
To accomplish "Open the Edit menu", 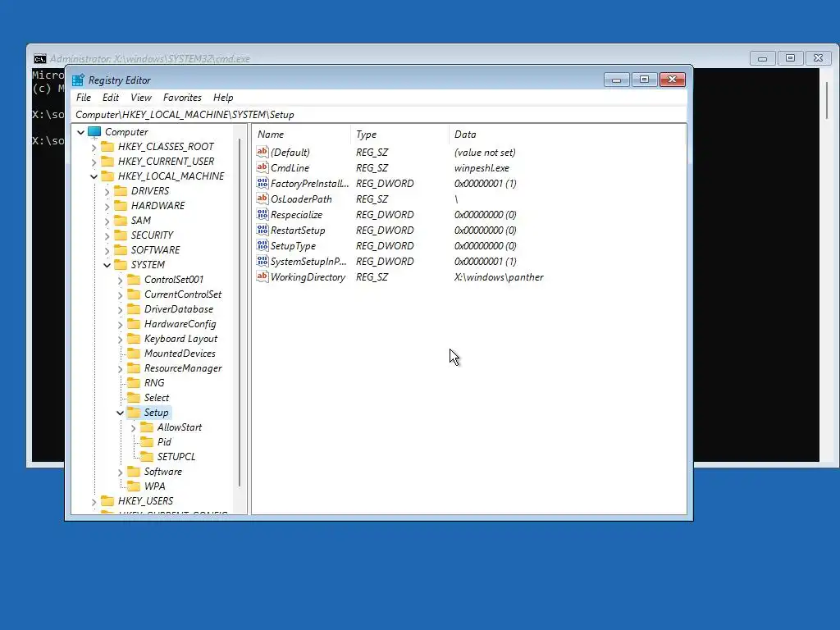I will point(111,98).
